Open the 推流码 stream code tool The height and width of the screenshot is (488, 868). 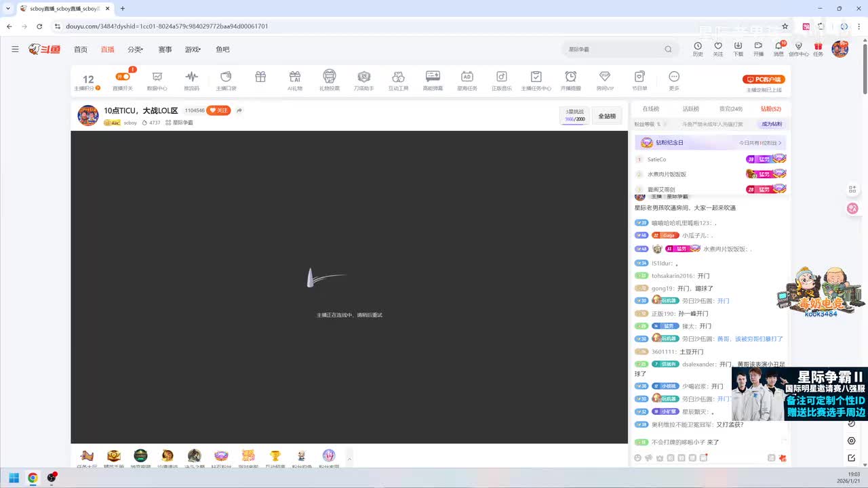[x=191, y=81]
